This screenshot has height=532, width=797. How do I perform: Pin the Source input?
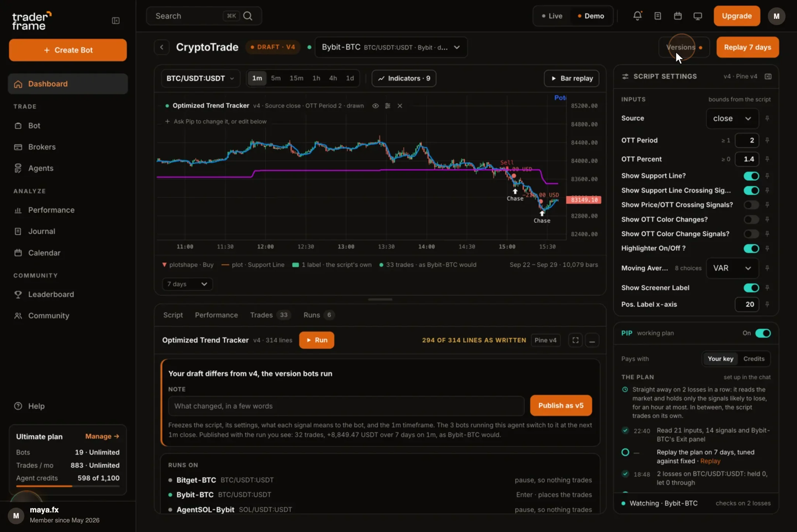767,118
